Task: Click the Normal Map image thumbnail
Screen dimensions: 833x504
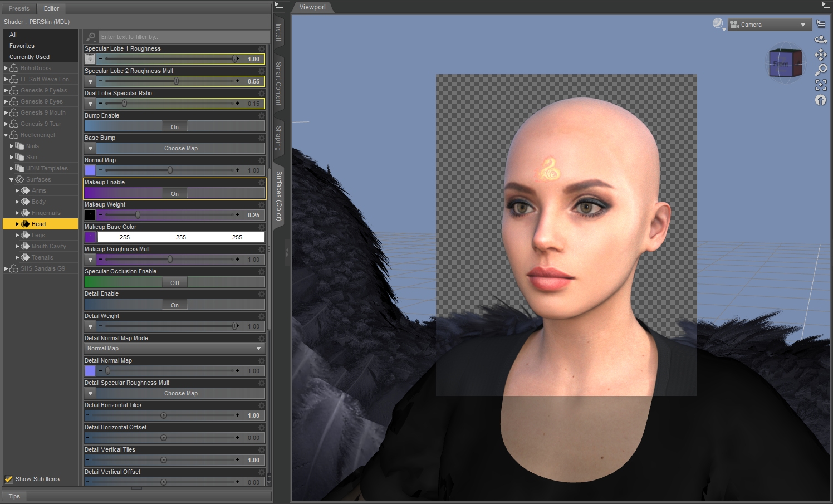Action: tap(90, 170)
